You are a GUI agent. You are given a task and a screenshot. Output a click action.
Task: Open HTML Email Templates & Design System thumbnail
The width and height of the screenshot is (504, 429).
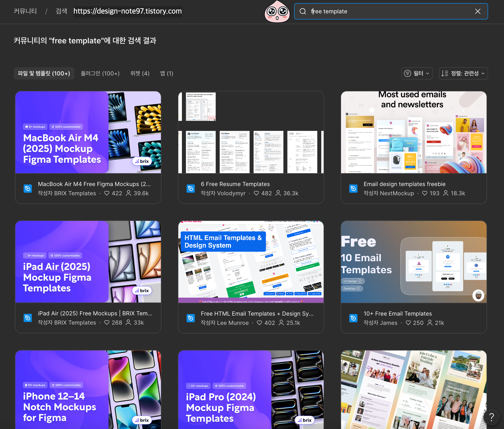[x=251, y=262]
